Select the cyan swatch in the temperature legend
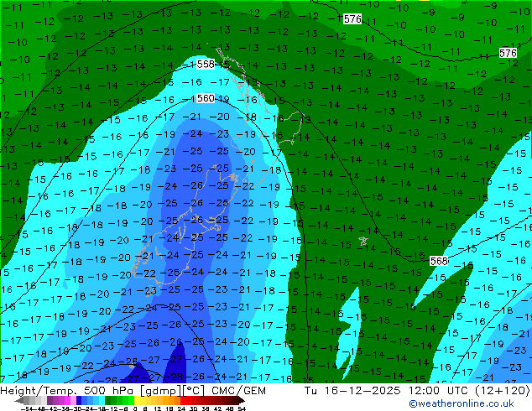This screenshot has width=532, height=411. (x=102, y=400)
